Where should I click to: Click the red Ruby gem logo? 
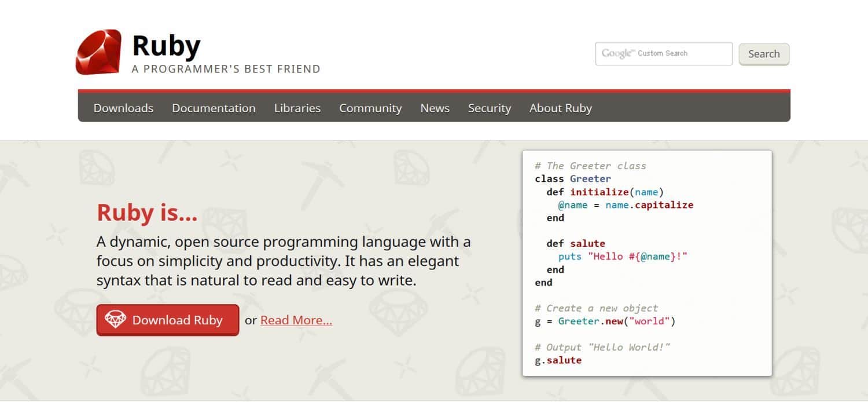point(98,52)
